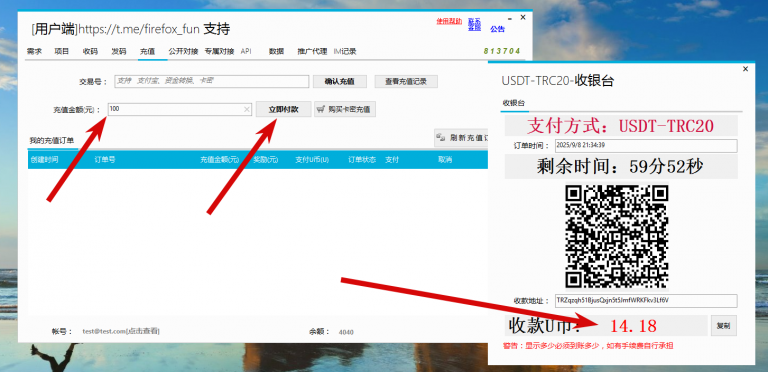Screen dimensions: 768x372
Task: Click the 订单号 column header
Action: tap(105, 160)
